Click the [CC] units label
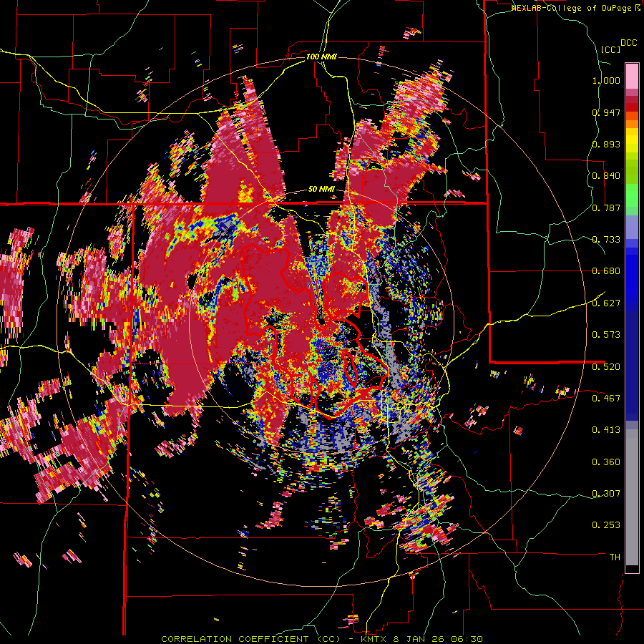 point(610,49)
